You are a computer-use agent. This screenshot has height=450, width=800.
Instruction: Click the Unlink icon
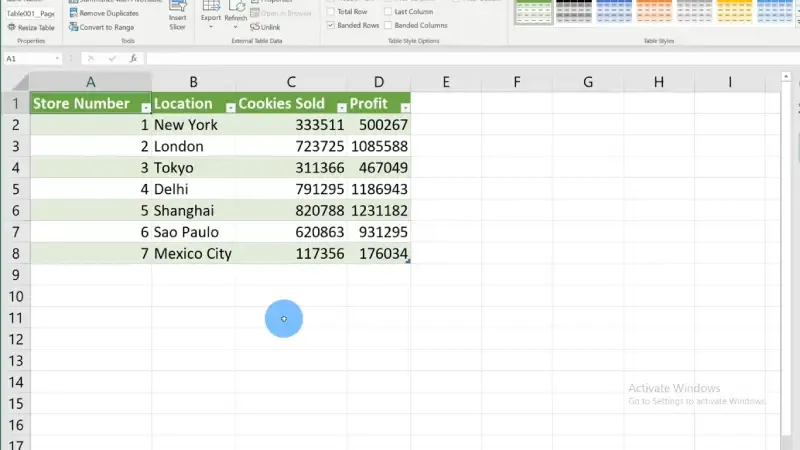[x=255, y=27]
